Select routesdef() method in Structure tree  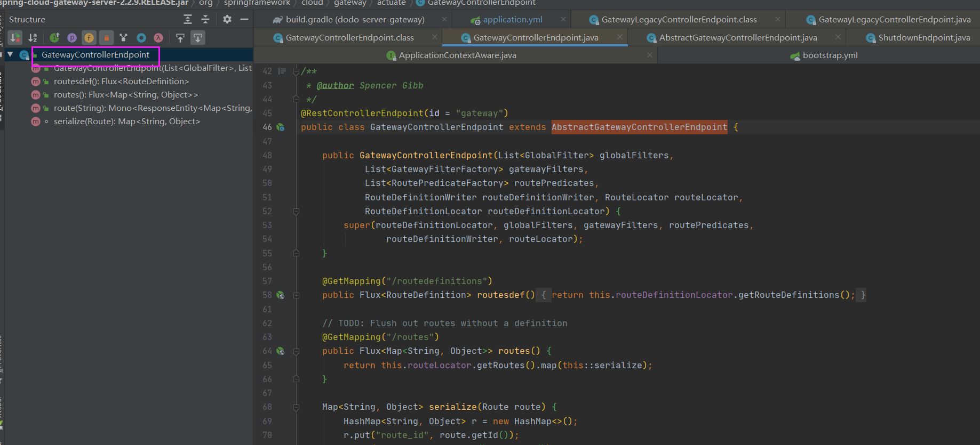click(122, 82)
